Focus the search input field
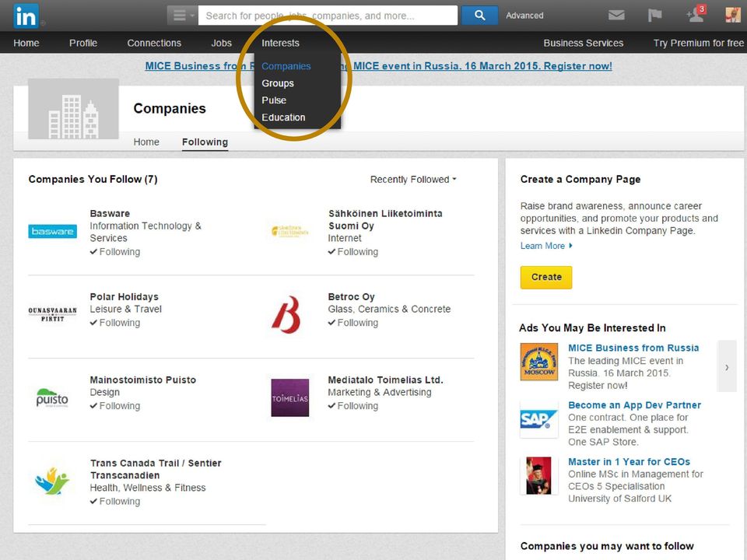This screenshot has width=747, height=560. click(328, 16)
